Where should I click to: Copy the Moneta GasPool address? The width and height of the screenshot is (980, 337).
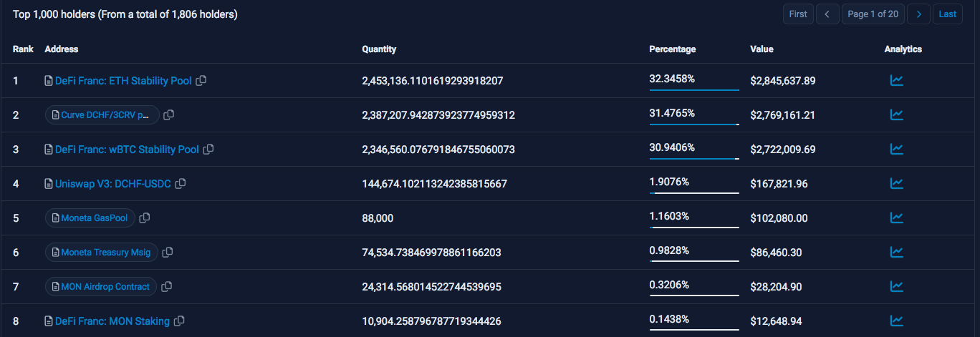coord(145,218)
